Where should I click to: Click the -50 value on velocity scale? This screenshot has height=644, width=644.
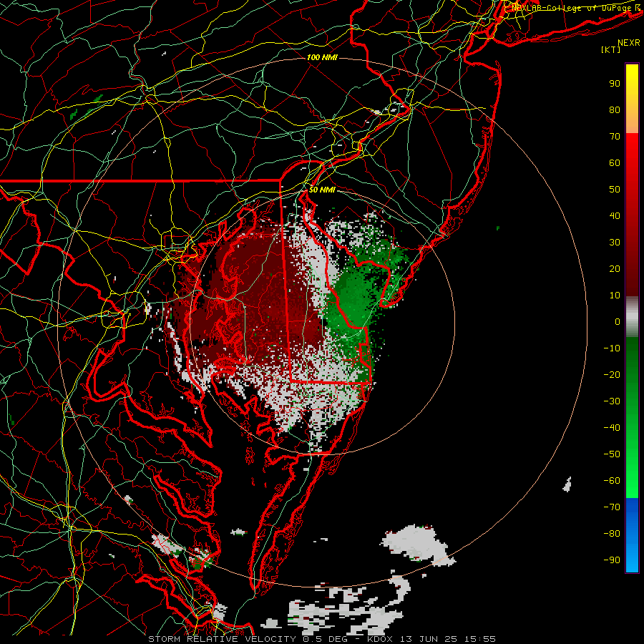pyautogui.click(x=612, y=454)
